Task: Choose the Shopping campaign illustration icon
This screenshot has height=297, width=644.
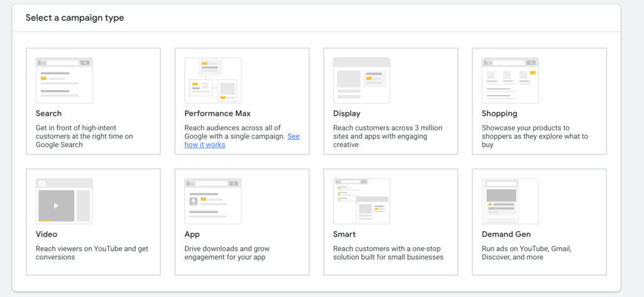Action: coord(510,81)
